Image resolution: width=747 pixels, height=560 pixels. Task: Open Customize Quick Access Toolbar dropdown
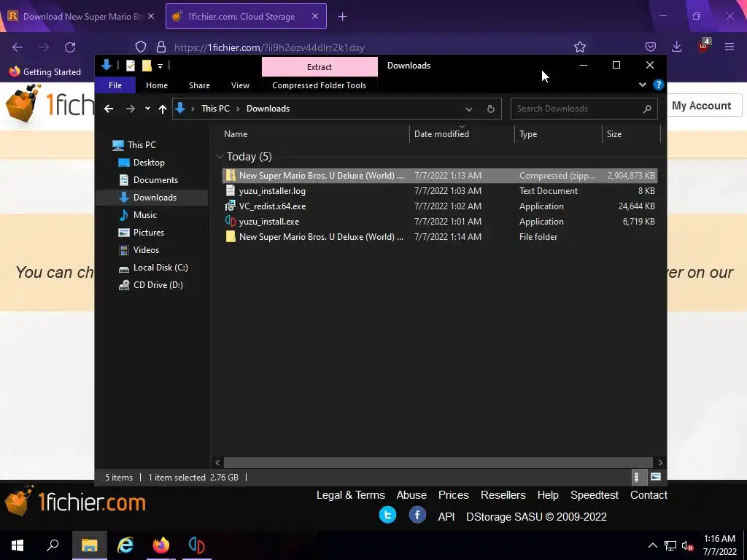[x=160, y=66]
